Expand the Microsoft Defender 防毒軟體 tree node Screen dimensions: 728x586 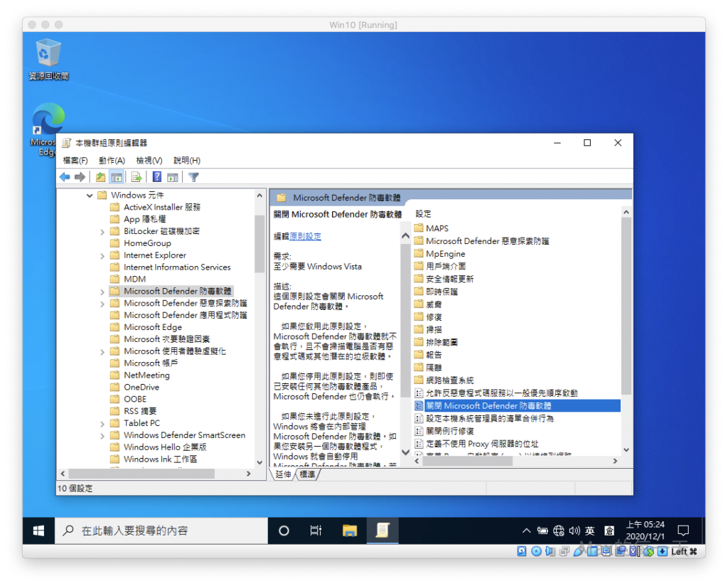tap(102, 292)
